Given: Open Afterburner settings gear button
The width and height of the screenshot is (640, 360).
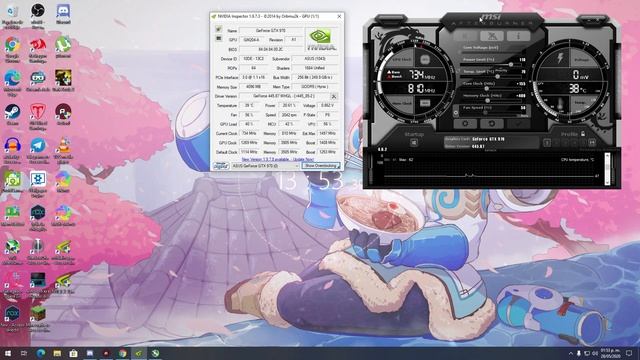Looking at the screenshot, I should click(x=465, y=123).
